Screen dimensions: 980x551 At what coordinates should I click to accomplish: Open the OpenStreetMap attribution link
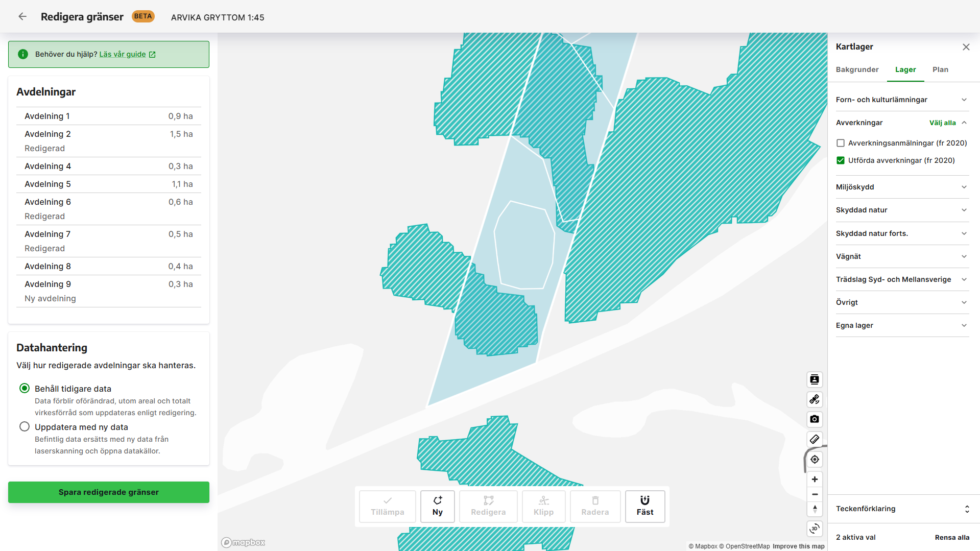click(x=744, y=546)
